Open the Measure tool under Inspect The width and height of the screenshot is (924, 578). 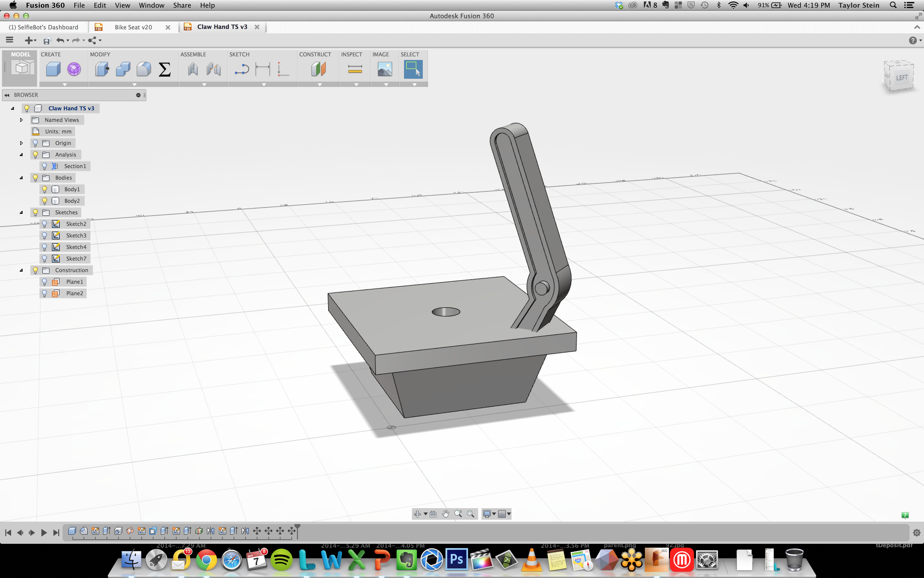355,69
